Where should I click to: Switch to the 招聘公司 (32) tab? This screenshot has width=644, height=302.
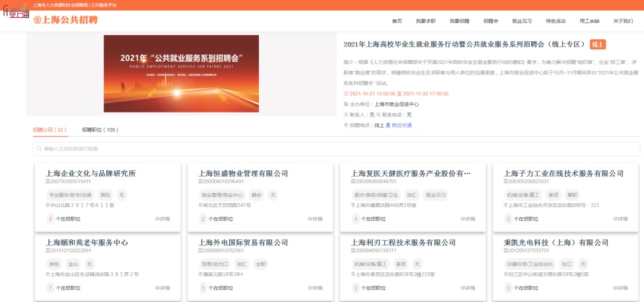click(x=49, y=130)
